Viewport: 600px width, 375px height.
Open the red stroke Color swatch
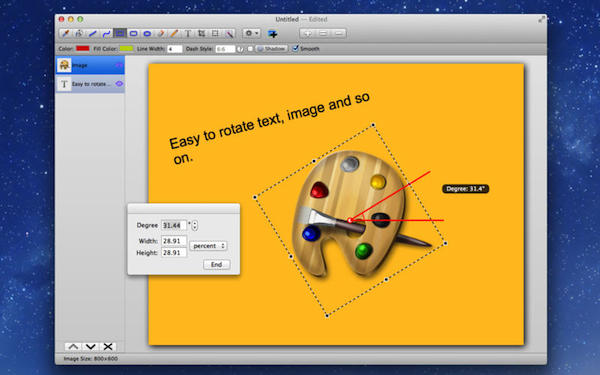(83, 49)
